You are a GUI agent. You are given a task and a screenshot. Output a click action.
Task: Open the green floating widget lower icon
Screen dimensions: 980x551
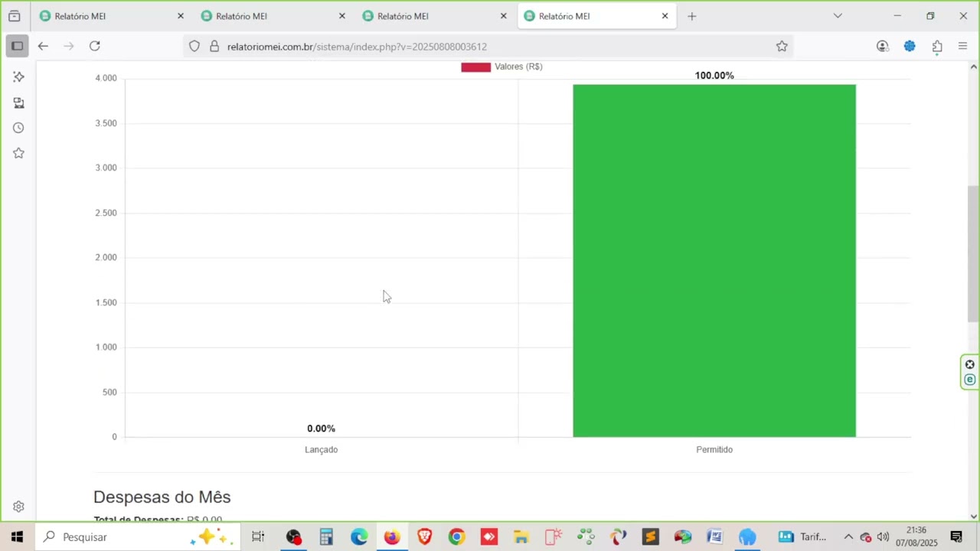tap(970, 380)
